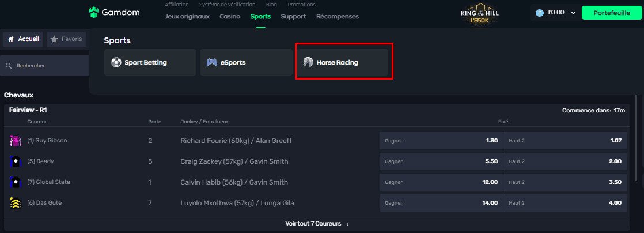
Task: Bet Gagner on Guy Gibson at 1.30
Action: click(x=441, y=141)
